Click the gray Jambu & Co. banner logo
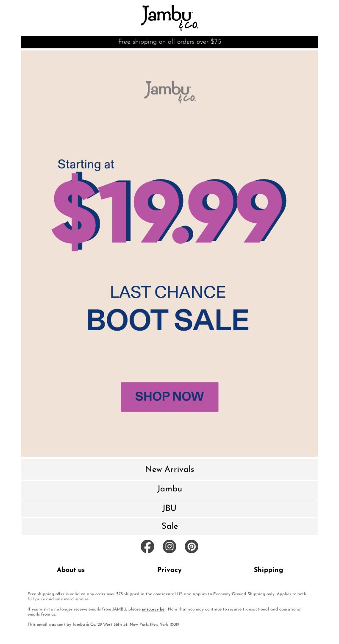 170,92
